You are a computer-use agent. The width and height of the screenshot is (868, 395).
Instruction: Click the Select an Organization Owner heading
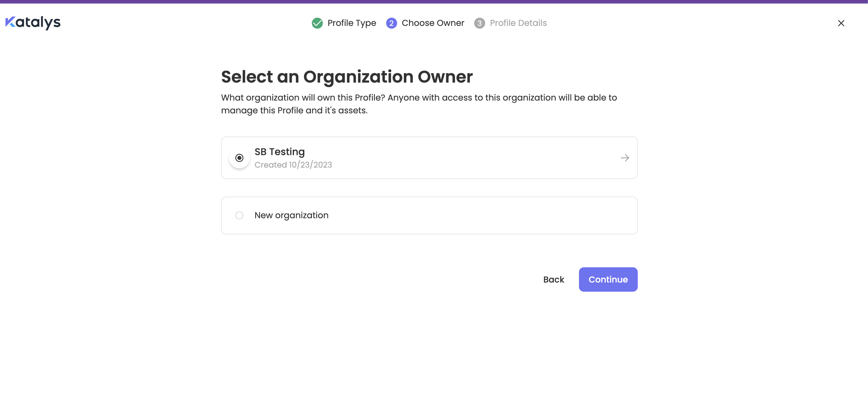tap(347, 77)
